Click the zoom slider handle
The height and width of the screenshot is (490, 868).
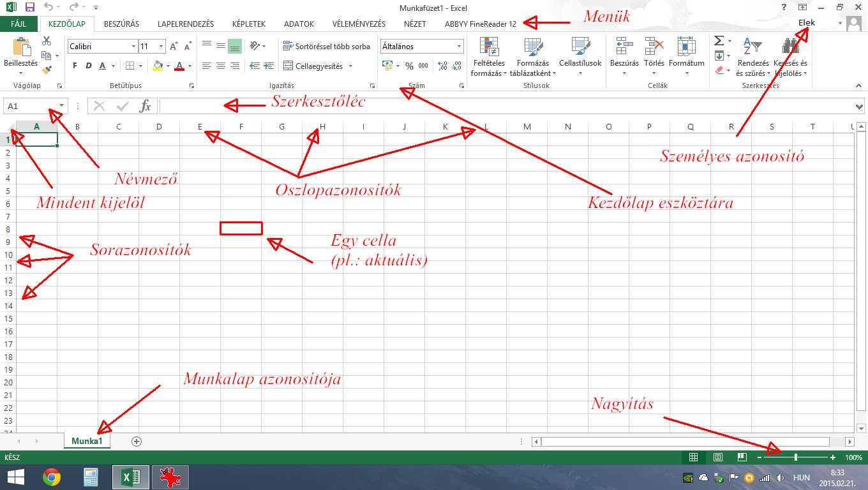[795, 457]
